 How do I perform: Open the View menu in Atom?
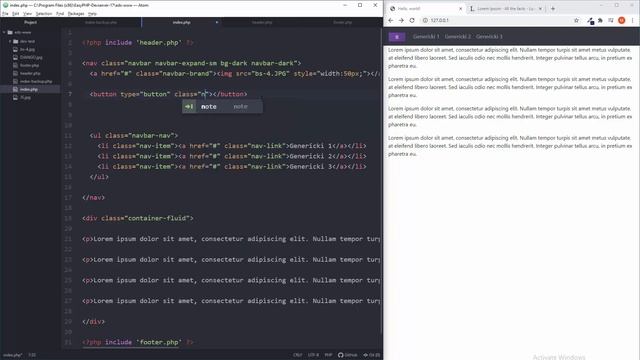click(27, 14)
